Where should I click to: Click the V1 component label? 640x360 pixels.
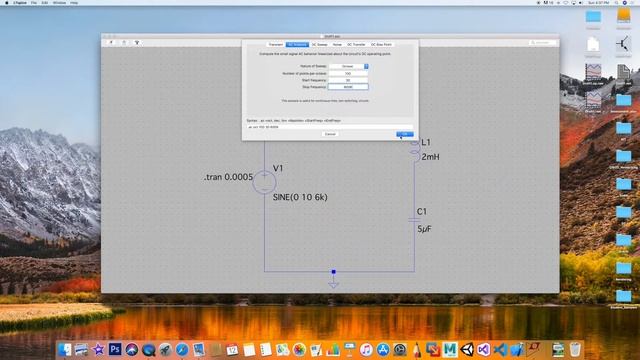(278, 168)
